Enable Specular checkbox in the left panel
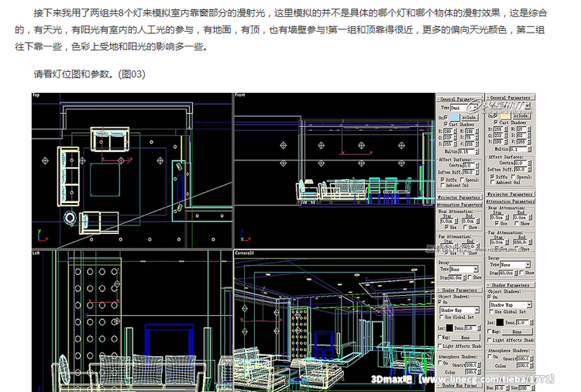 pos(462,179)
